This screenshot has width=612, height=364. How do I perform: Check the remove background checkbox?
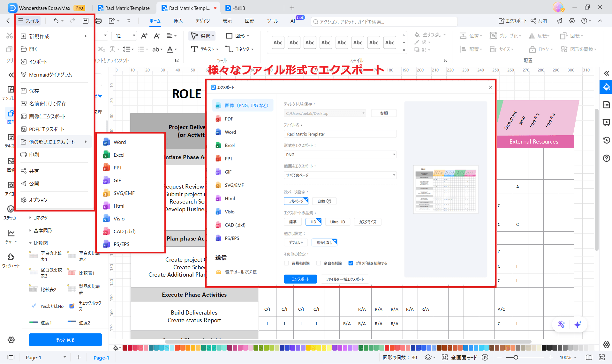286,263
